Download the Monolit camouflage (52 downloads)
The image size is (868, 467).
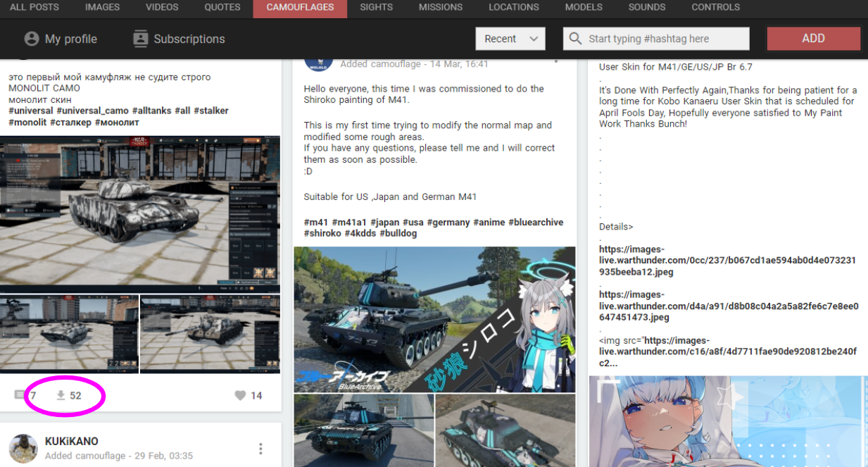click(x=68, y=396)
